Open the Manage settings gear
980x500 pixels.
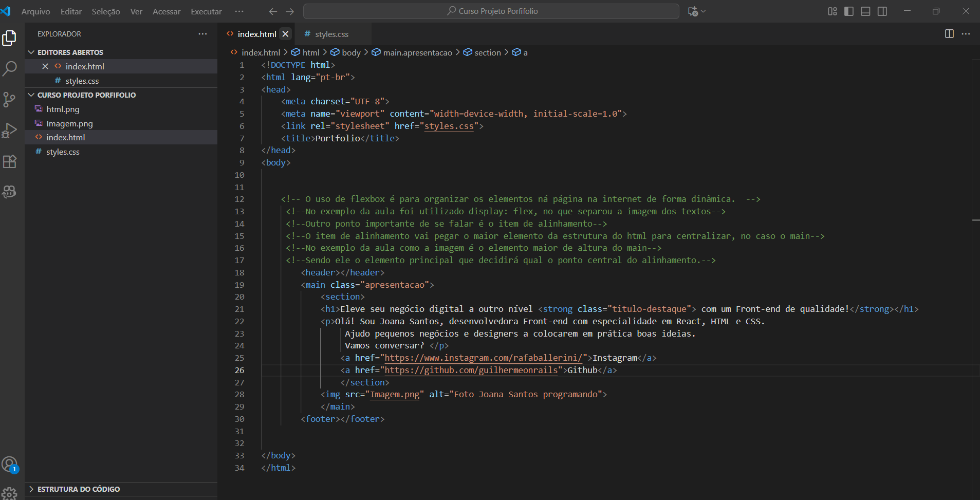click(x=9, y=494)
